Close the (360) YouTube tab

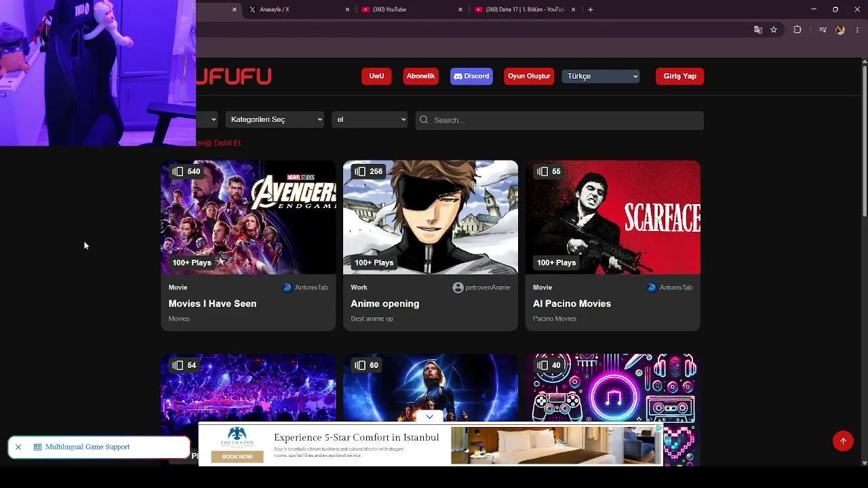coord(460,9)
